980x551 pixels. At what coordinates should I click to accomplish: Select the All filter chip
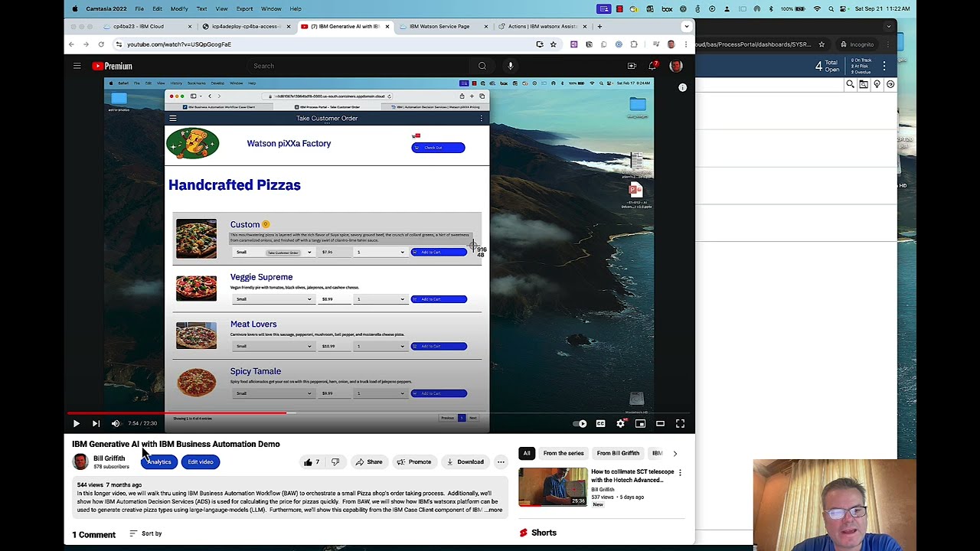pyautogui.click(x=527, y=453)
